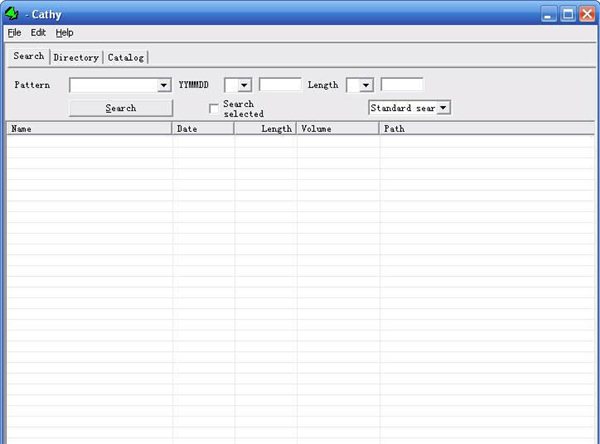Image resolution: width=600 pixels, height=444 pixels.
Task: Open the Length comparison dropdown
Action: (x=366, y=85)
